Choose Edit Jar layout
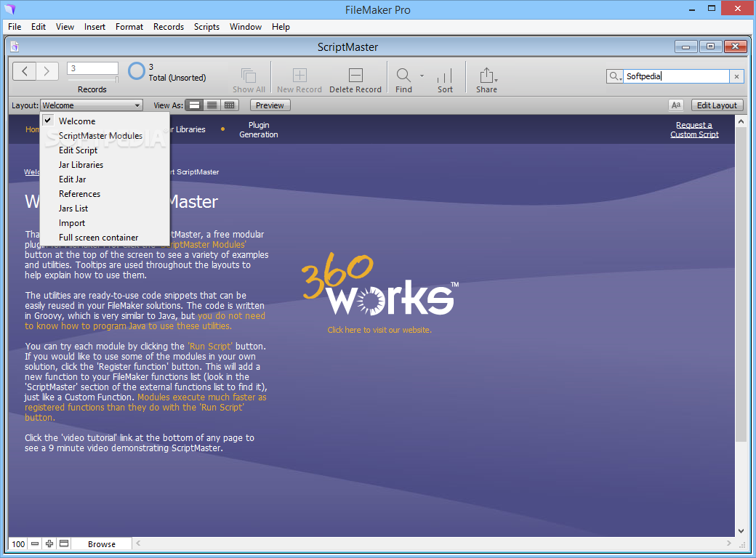Screen dimensions: 756x558 coord(105,179)
